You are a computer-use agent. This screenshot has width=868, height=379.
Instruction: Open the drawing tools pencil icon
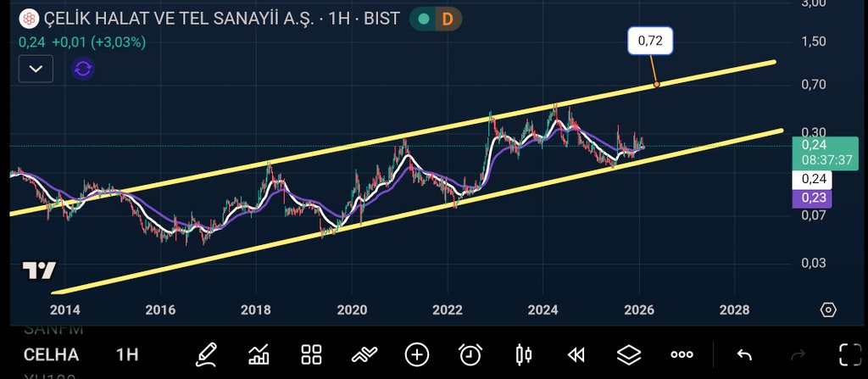[206, 354]
